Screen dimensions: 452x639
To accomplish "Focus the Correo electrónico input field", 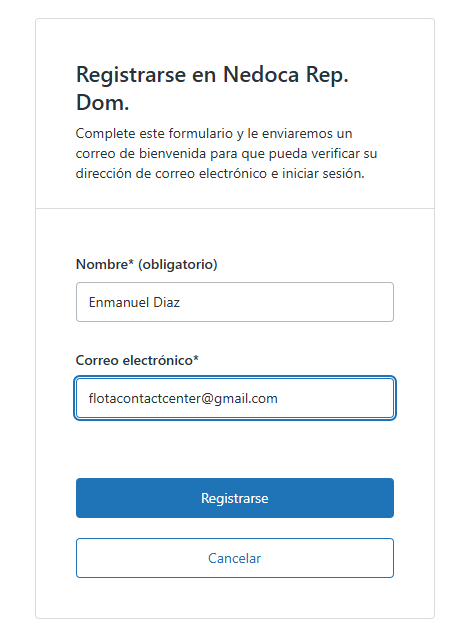I will coord(235,398).
